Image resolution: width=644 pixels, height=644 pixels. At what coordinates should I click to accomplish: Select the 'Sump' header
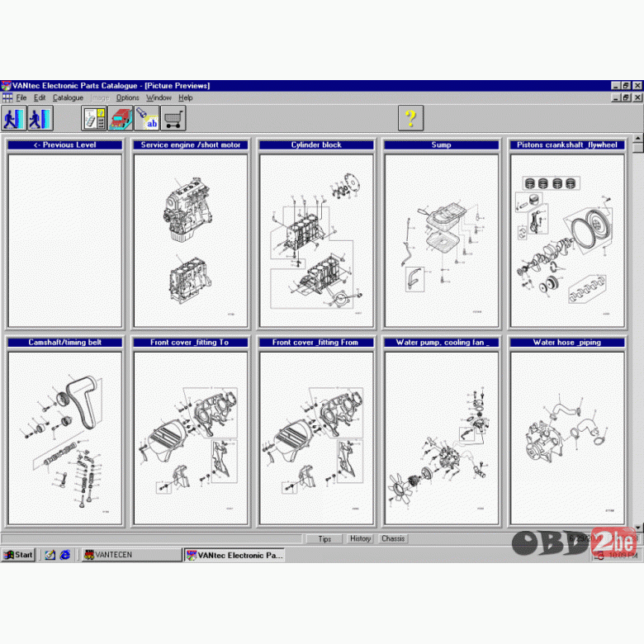442,145
